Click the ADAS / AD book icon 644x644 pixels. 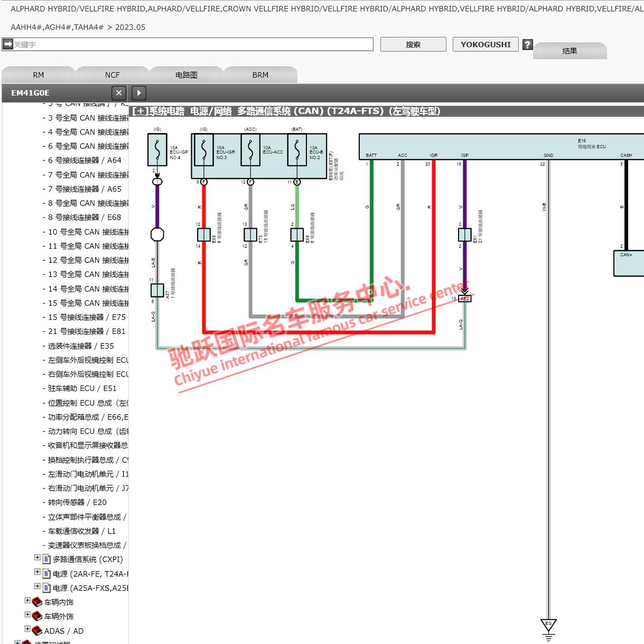37,631
